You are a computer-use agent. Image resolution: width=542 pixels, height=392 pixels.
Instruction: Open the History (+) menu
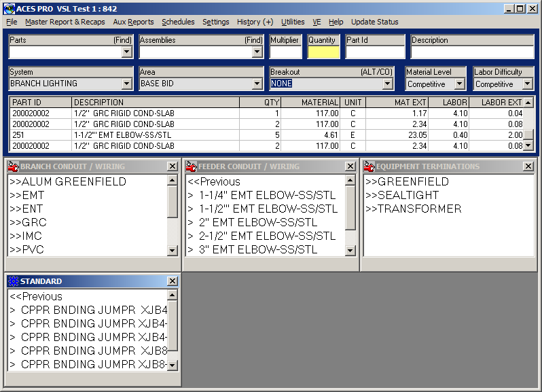tap(255, 22)
